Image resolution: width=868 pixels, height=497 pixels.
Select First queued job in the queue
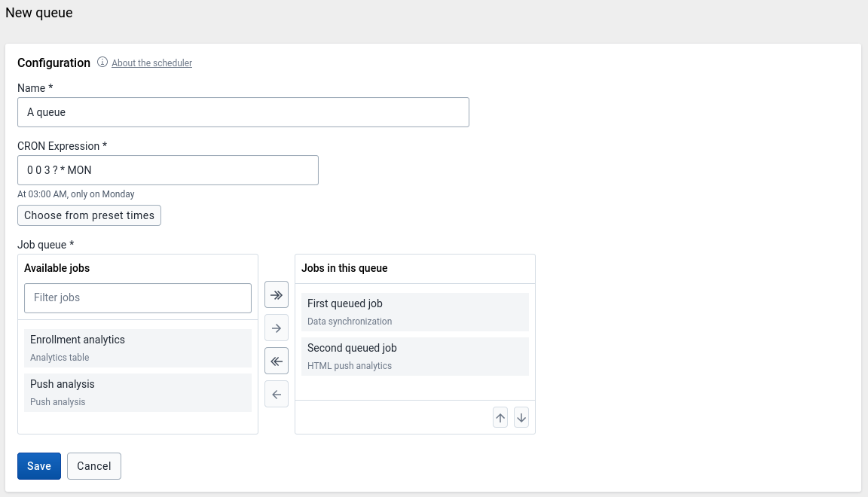414,311
